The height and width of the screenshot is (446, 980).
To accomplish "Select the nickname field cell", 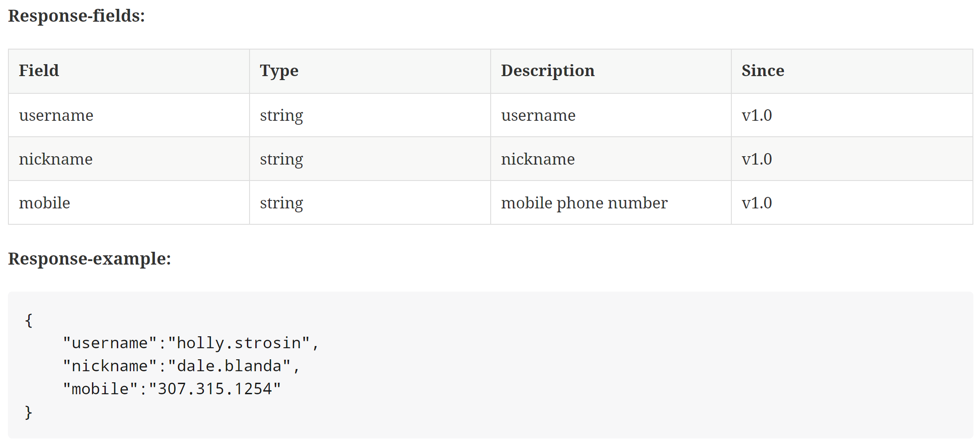I will tap(129, 159).
